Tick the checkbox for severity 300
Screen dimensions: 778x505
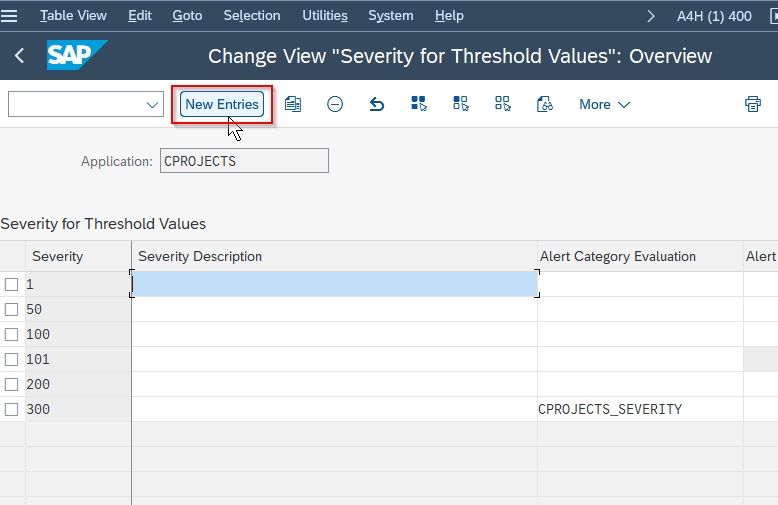[11, 409]
